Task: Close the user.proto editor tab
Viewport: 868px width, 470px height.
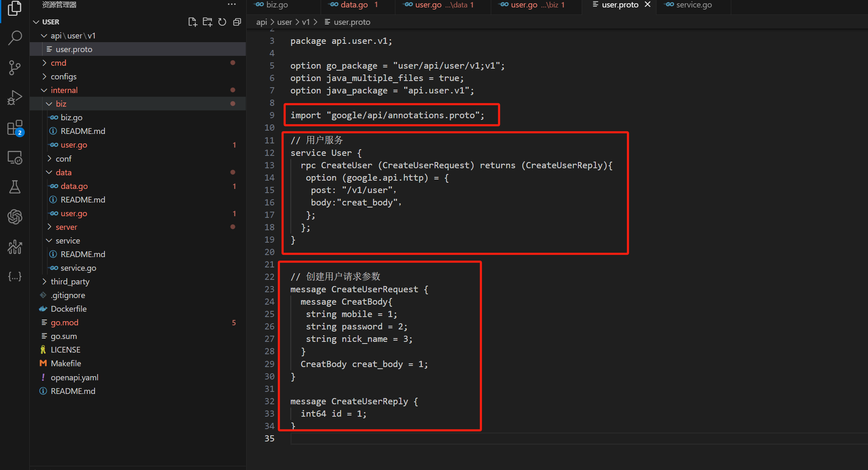Action: 647,5
